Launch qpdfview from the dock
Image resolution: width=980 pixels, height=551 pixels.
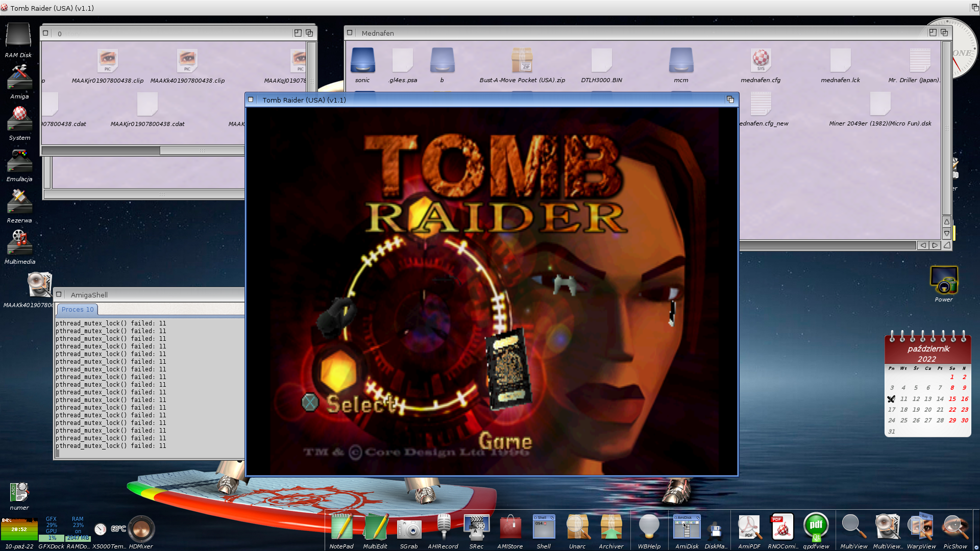click(x=816, y=531)
